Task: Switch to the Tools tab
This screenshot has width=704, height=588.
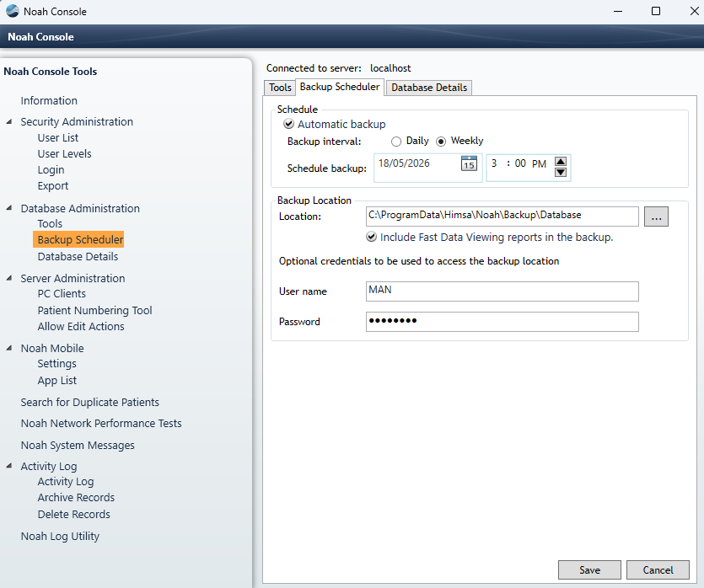Action: [x=280, y=88]
